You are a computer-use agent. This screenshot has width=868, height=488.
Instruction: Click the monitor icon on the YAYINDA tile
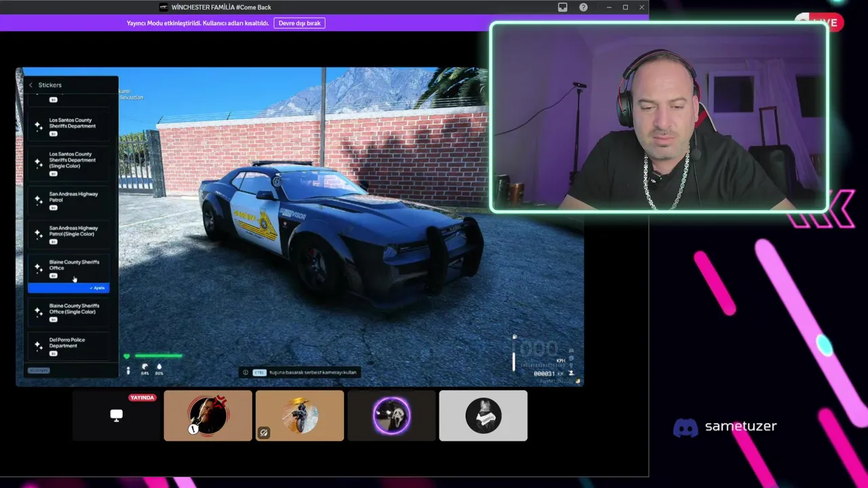coord(116,415)
